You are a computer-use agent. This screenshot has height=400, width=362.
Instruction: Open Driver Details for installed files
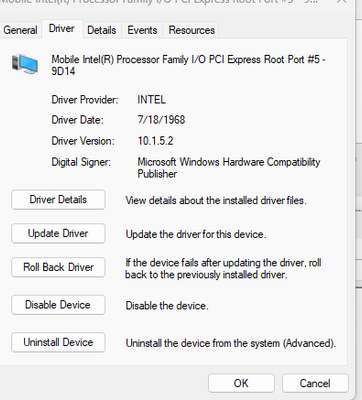pyautogui.click(x=58, y=200)
